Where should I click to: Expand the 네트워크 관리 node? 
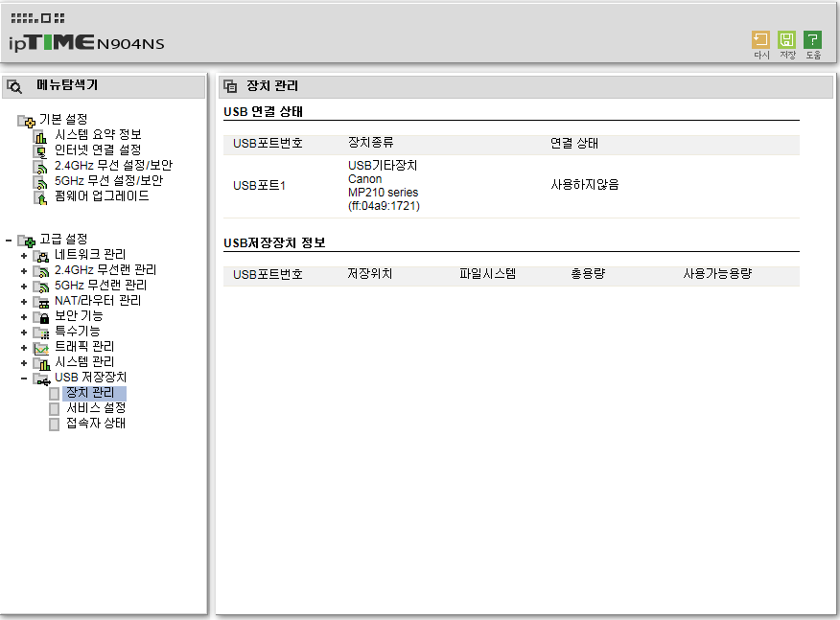[x=24, y=256]
